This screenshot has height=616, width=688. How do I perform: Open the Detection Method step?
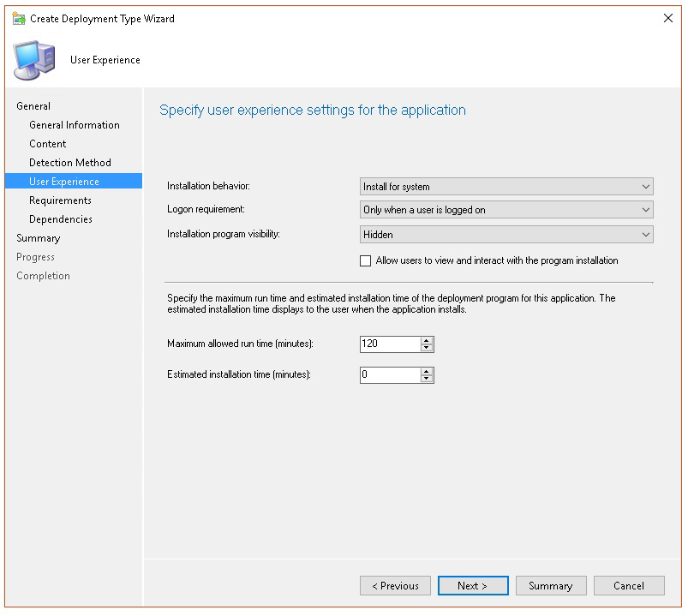[70, 163]
